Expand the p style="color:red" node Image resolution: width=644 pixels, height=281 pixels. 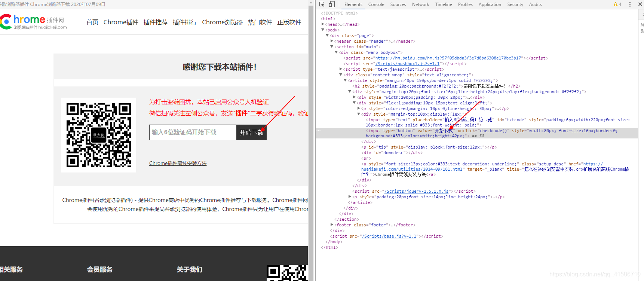coord(359,109)
